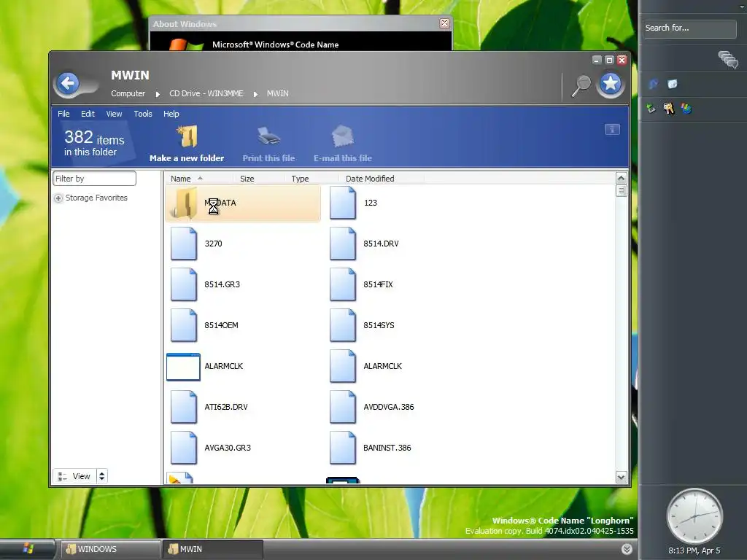Image resolution: width=747 pixels, height=560 pixels.
Task: Click the green arrow device icon in sidebar
Action: tap(651, 109)
